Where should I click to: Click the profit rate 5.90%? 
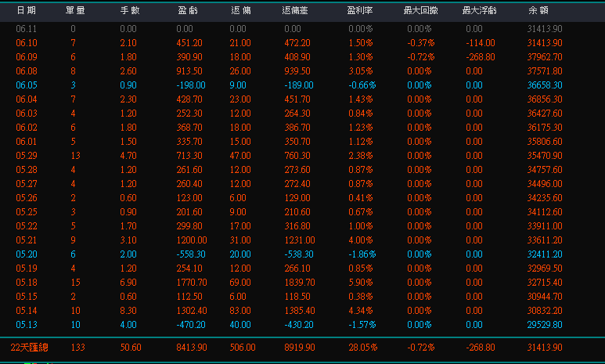point(360,283)
